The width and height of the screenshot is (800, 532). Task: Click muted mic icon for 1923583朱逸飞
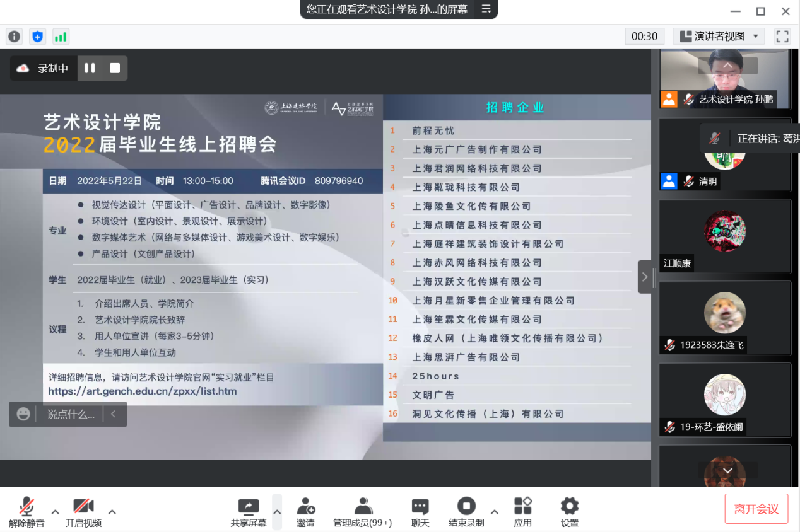[669, 345]
